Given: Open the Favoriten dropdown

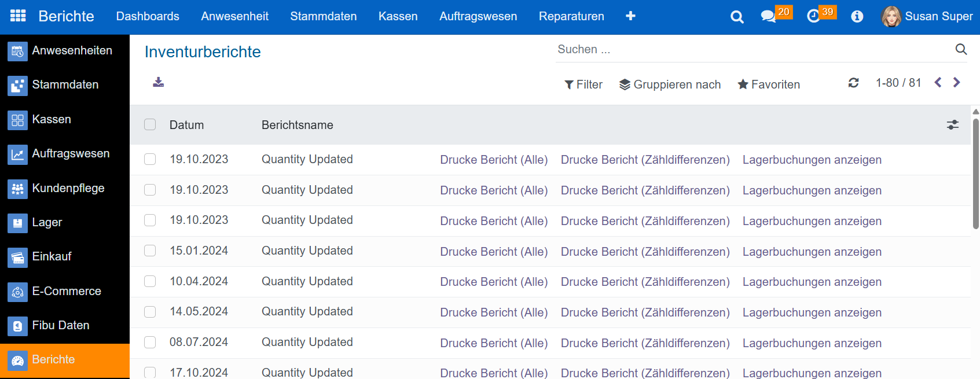Looking at the screenshot, I should pos(769,84).
